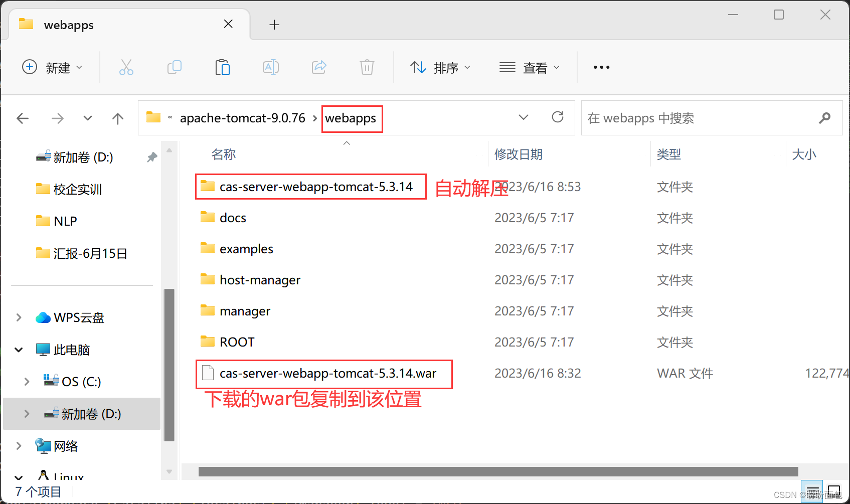Expand the OS (C:) drive node
This screenshot has height=504, width=850.
tap(27, 382)
